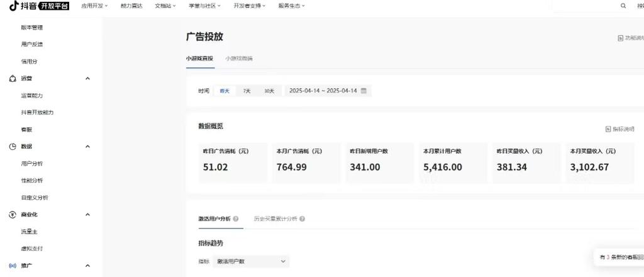
Task: Switch to the 小游戏微端 tab
Action: point(239,59)
